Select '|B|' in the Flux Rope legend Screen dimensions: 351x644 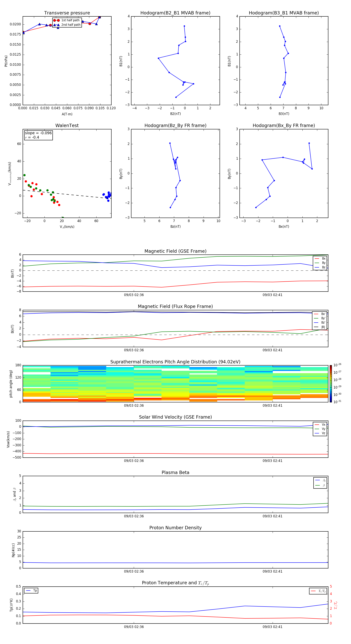tap(320, 327)
